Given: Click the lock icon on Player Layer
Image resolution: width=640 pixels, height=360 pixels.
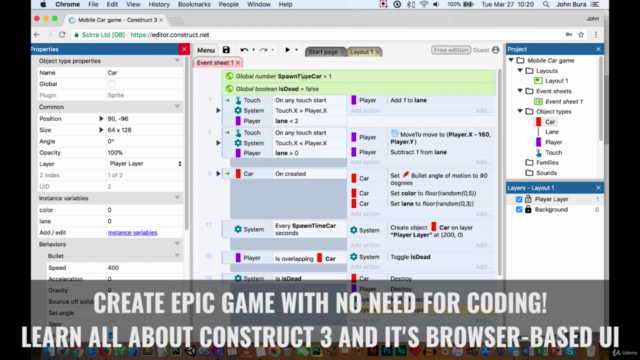Looking at the screenshot, I should [528, 199].
